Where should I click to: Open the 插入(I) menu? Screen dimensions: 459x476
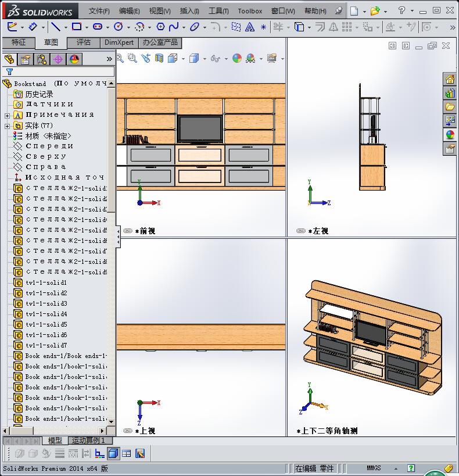pyautogui.click(x=189, y=11)
